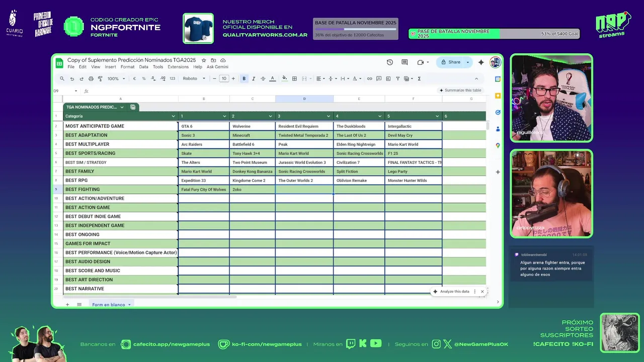644x362 pixels.
Task: Open the borders tool
Action: point(294,78)
